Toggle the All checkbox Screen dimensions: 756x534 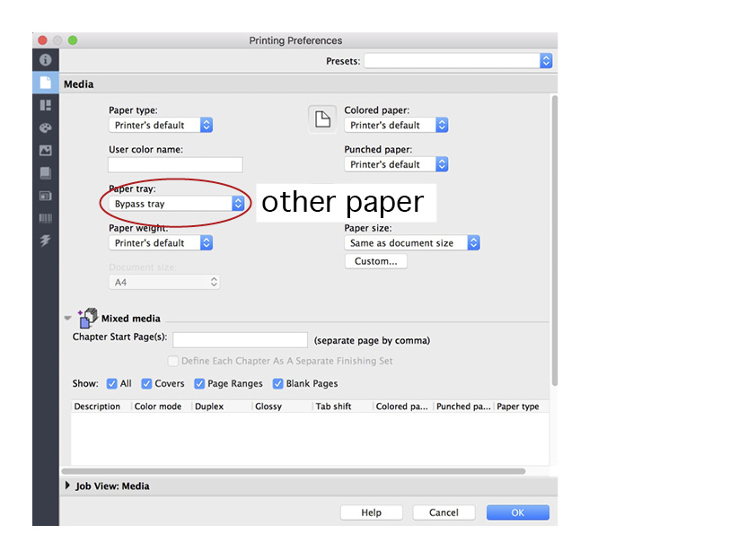pos(112,383)
